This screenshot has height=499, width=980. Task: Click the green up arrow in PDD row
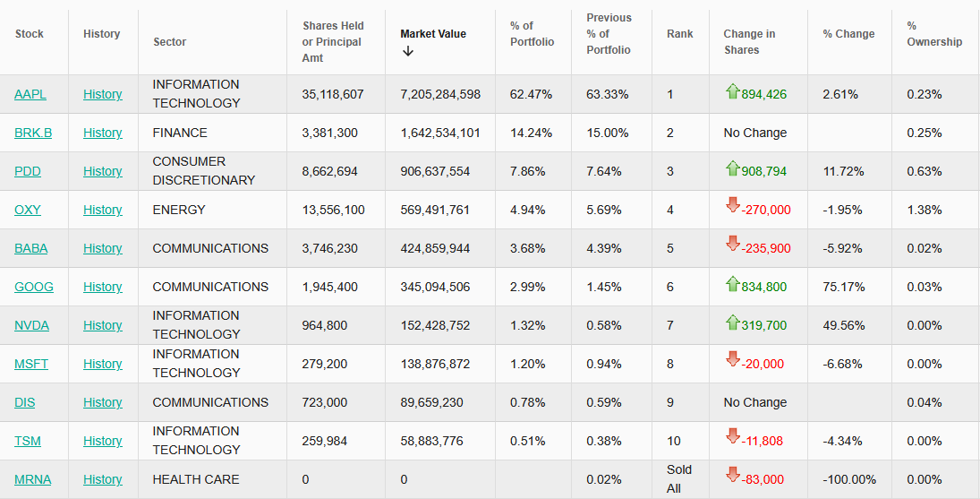[732, 168]
